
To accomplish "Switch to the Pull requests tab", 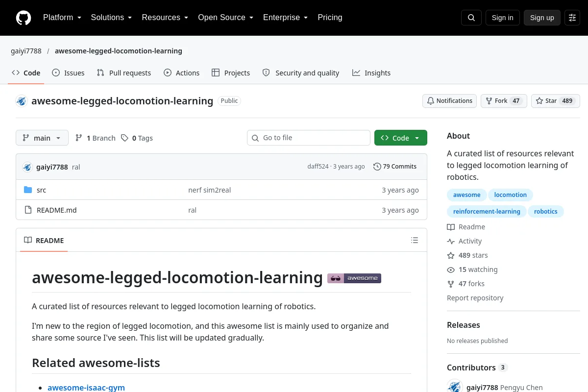I will click(124, 73).
